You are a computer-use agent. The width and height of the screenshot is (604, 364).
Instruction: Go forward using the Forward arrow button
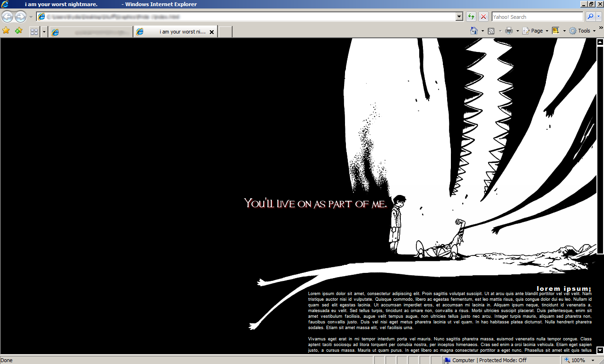(20, 17)
